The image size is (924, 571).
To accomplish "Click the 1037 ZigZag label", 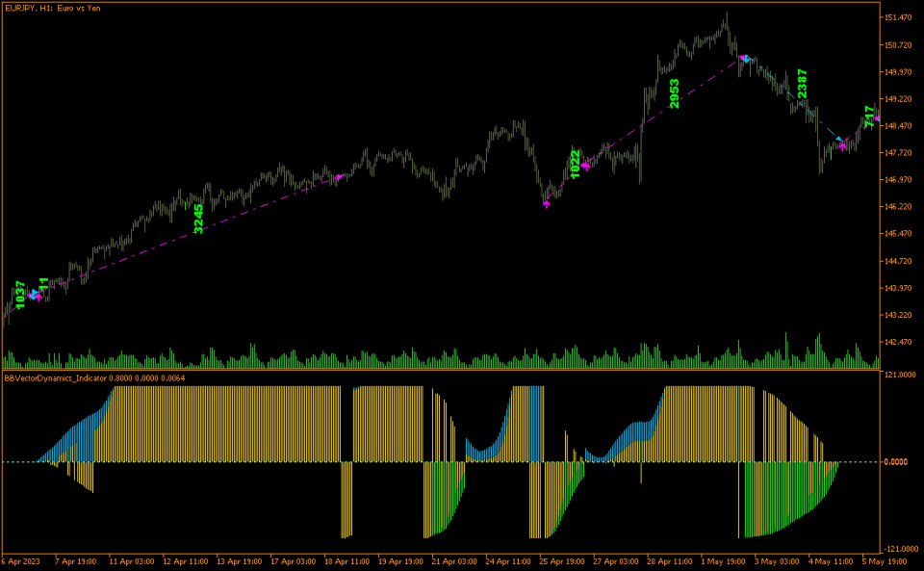I will click(x=19, y=294).
